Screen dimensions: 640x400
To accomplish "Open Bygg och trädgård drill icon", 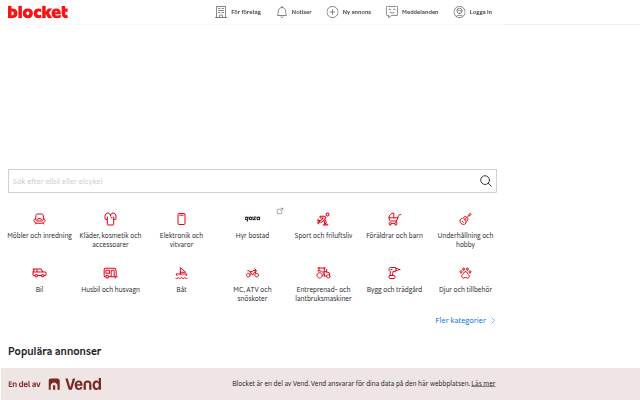I will [x=394, y=273].
